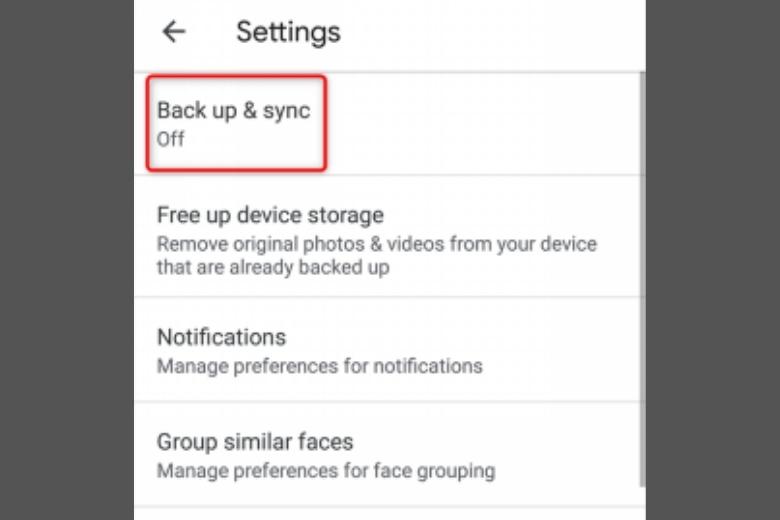Select the red highlighted Back up & sync box
This screenshot has height=520, width=780.
click(x=237, y=123)
